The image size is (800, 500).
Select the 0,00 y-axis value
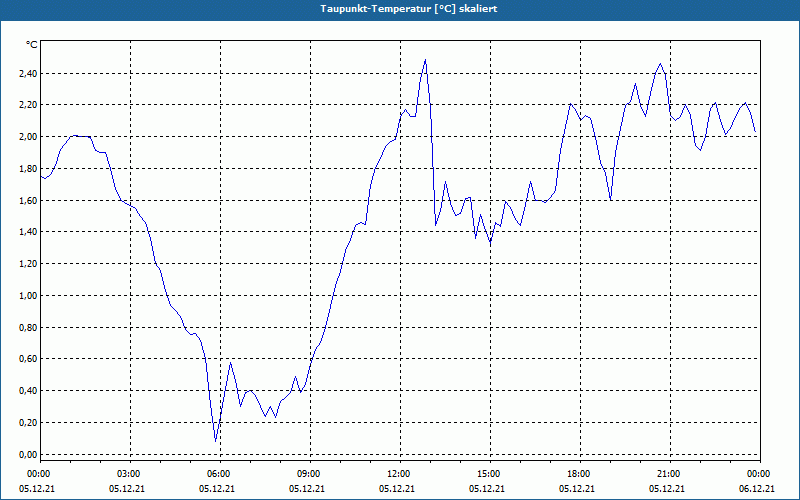tap(28, 455)
